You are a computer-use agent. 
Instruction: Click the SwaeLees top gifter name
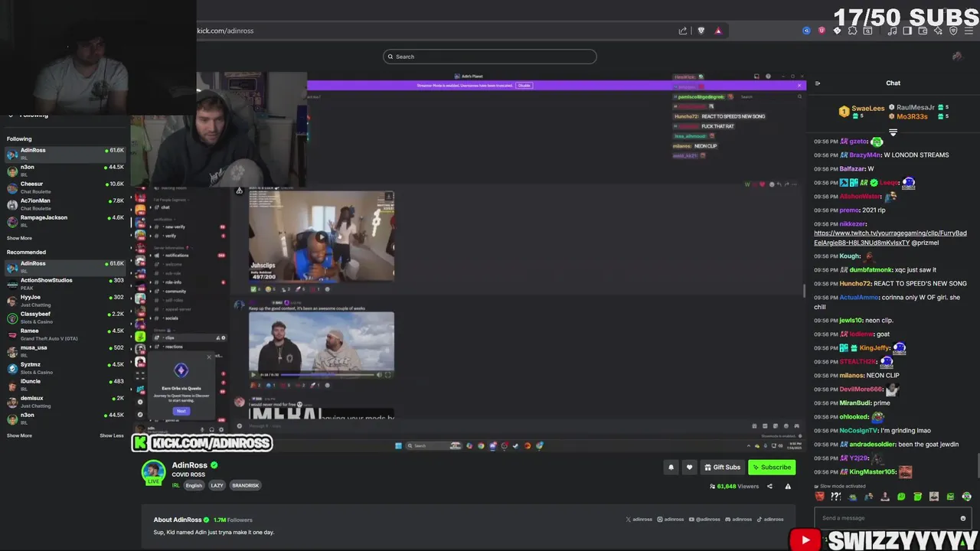[x=868, y=109]
